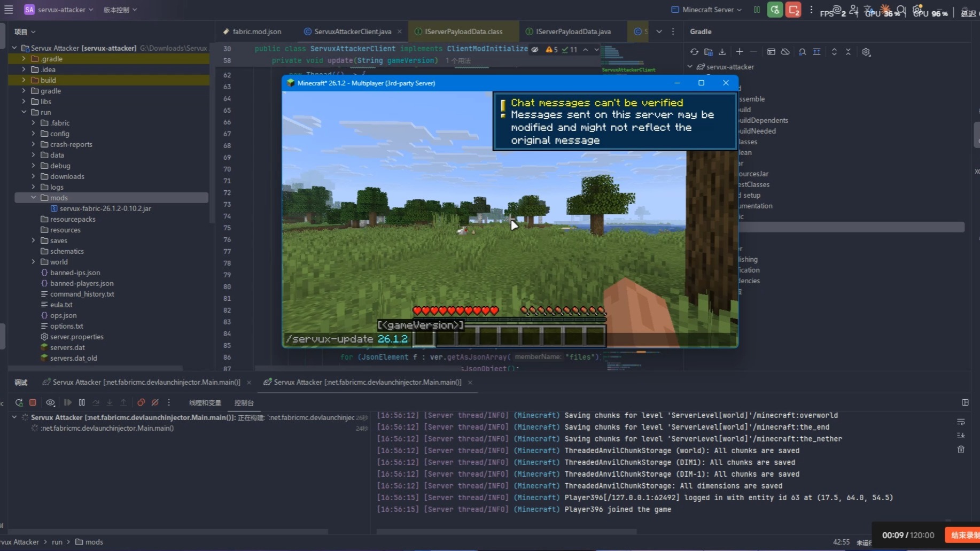Close ServuxAttackerClient.java tab
This screenshot has width=980, height=551.
(399, 32)
